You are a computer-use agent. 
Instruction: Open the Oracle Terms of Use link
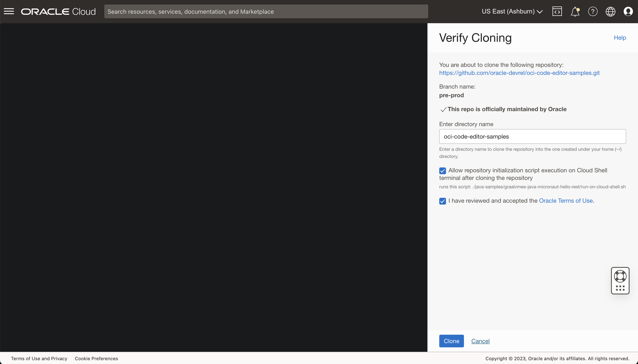566,201
